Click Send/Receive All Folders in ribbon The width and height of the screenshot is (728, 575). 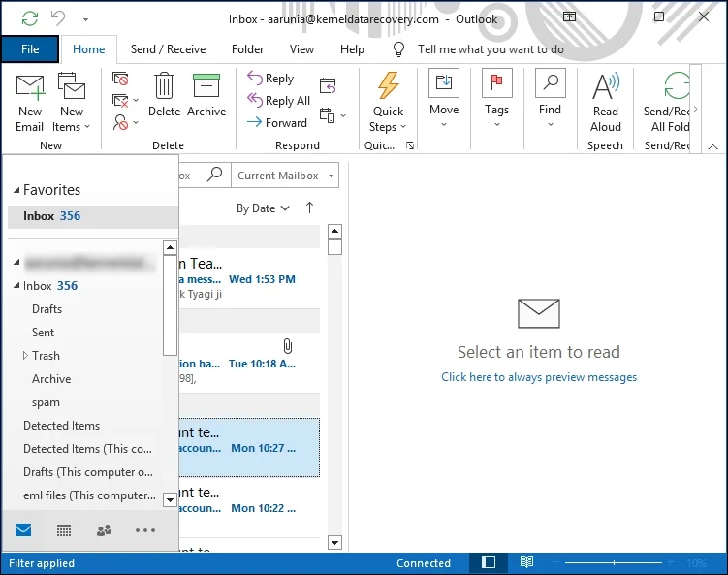[666, 102]
